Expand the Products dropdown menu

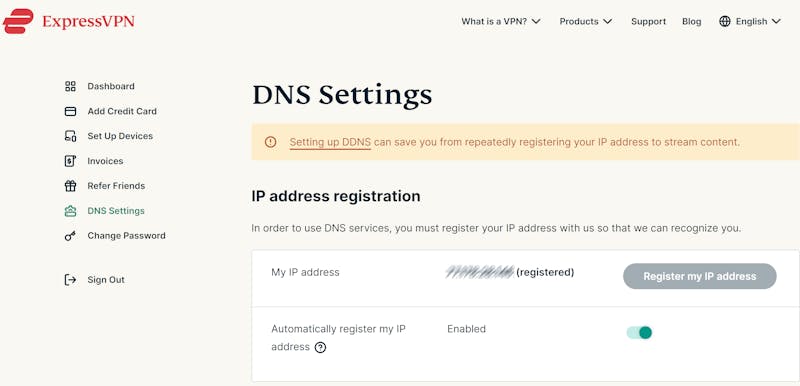point(586,21)
